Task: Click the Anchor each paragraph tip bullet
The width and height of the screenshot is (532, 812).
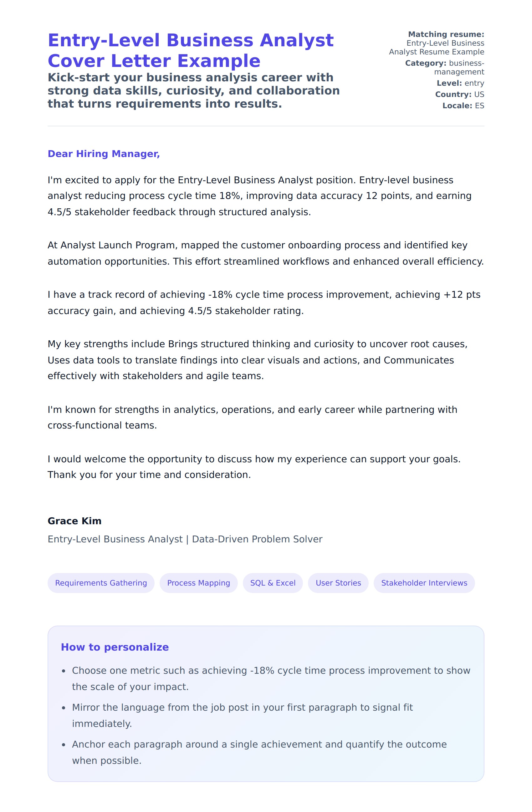Action: tap(259, 752)
